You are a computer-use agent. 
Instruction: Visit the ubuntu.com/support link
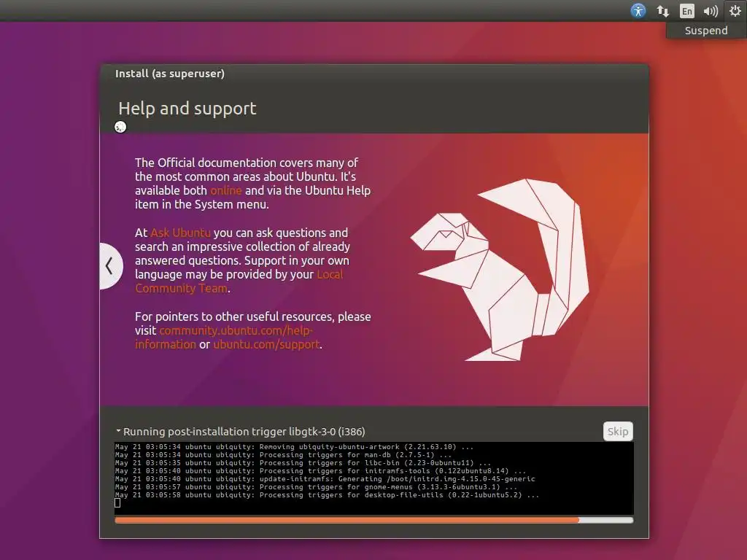[x=266, y=344]
